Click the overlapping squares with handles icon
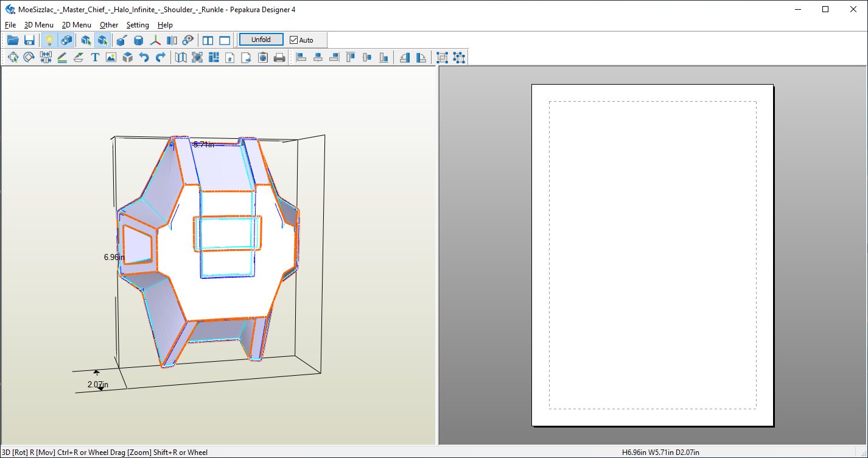The height and width of the screenshot is (458, 868). (443, 57)
